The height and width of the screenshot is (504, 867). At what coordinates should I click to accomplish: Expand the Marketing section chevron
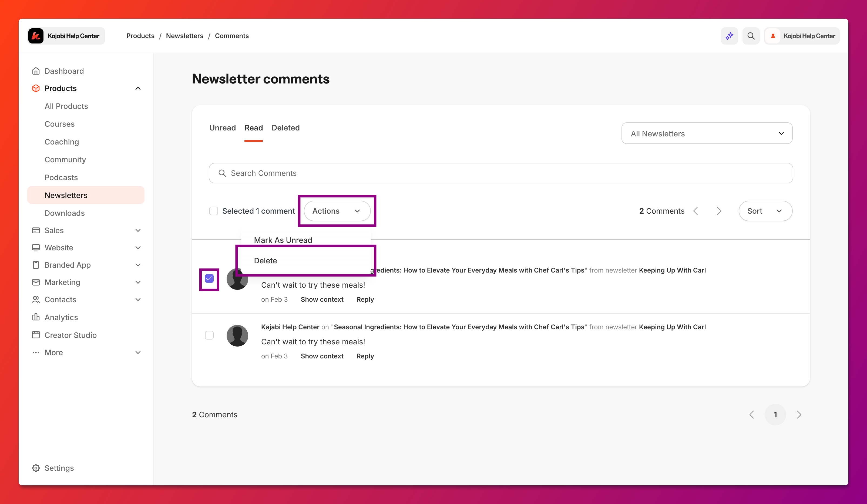(138, 283)
